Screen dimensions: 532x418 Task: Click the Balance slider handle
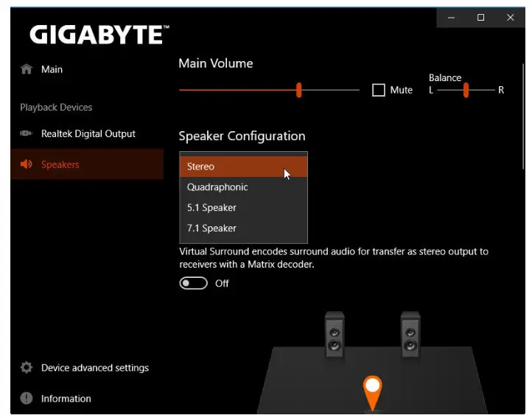(466, 90)
